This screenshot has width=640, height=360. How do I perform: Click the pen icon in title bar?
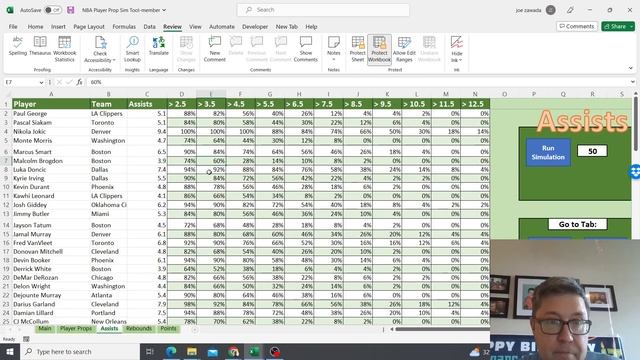[570, 10]
